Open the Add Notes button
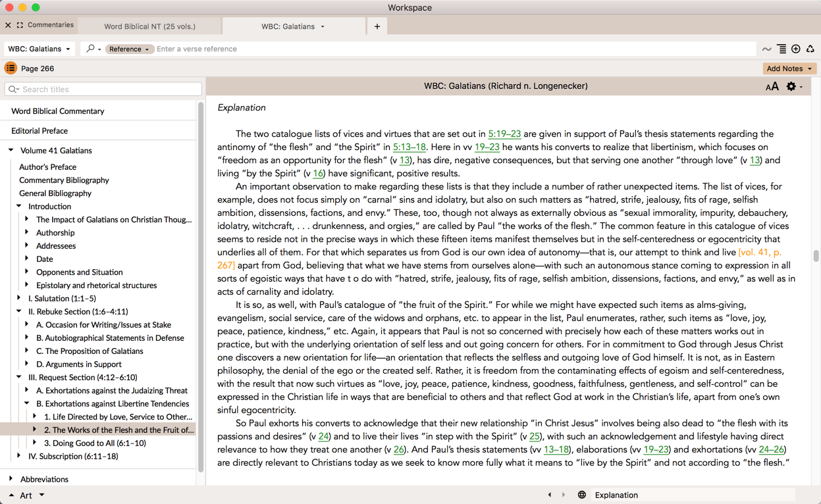Screen dimensions: 821x504 click(789, 68)
